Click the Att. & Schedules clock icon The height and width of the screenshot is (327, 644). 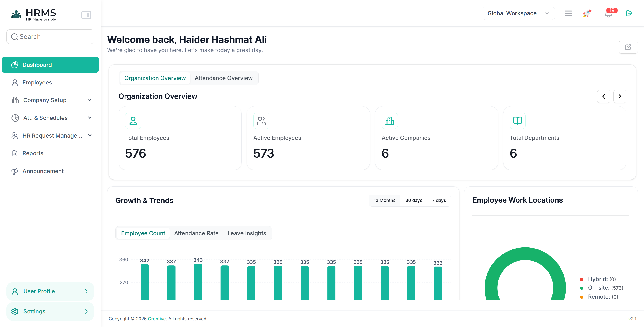click(x=15, y=118)
